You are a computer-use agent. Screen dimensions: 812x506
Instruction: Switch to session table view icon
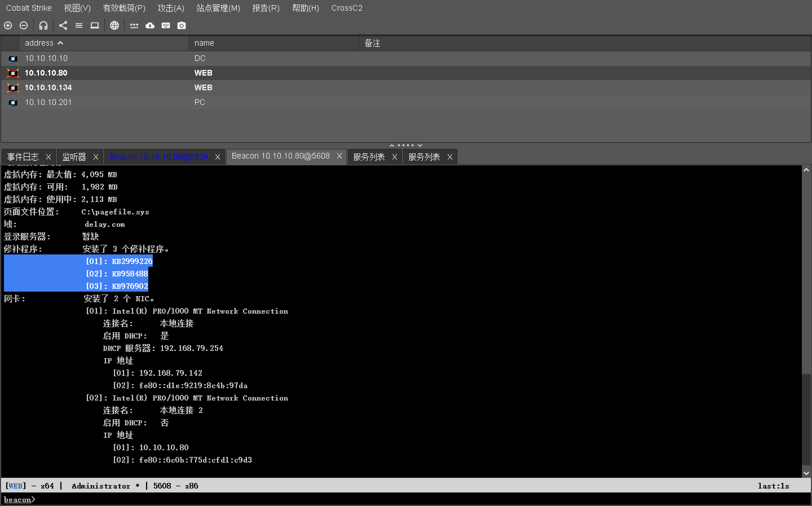coord(79,25)
